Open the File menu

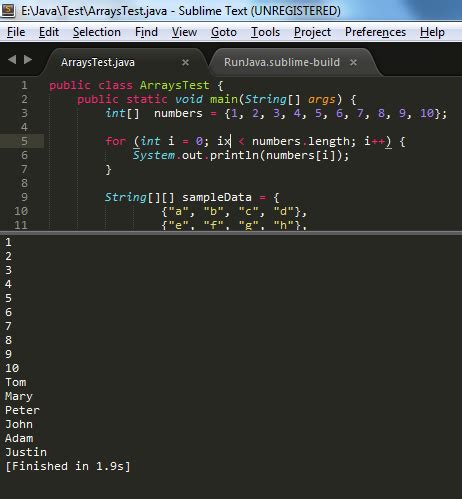(x=16, y=32)
